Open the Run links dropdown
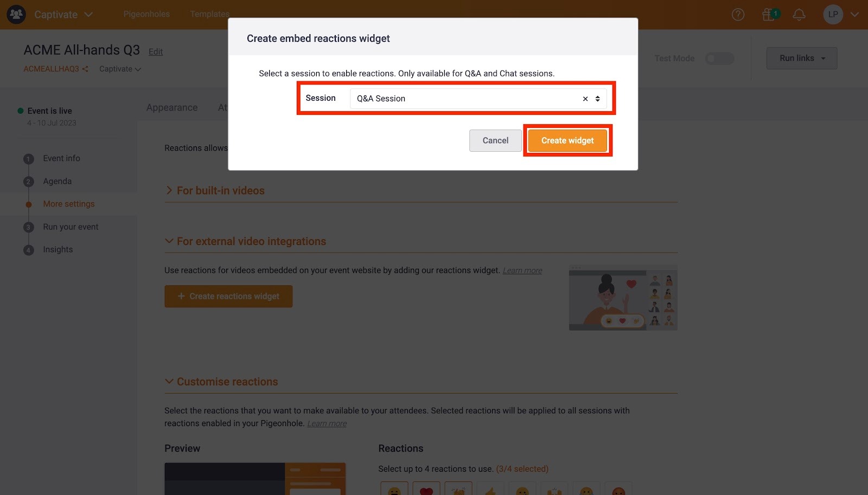This screenshot has width=868, height=495. [802, 58]
